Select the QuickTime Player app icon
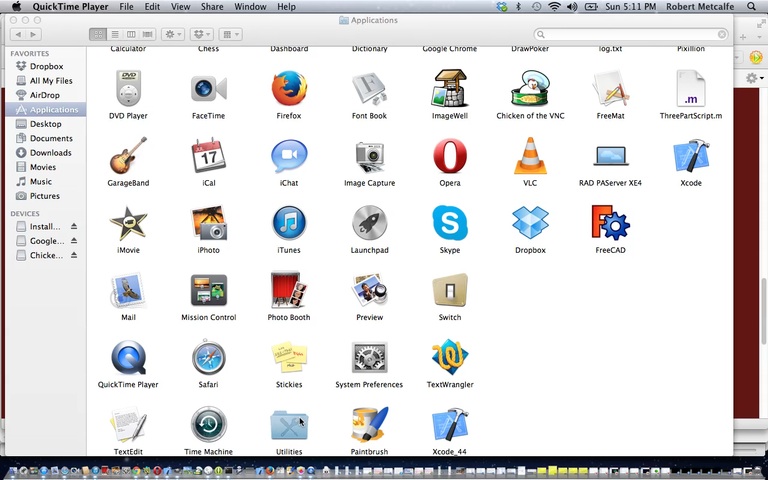The height and width of the screenshot is (480, 768). pyautogui.click(x=128, y=357)
